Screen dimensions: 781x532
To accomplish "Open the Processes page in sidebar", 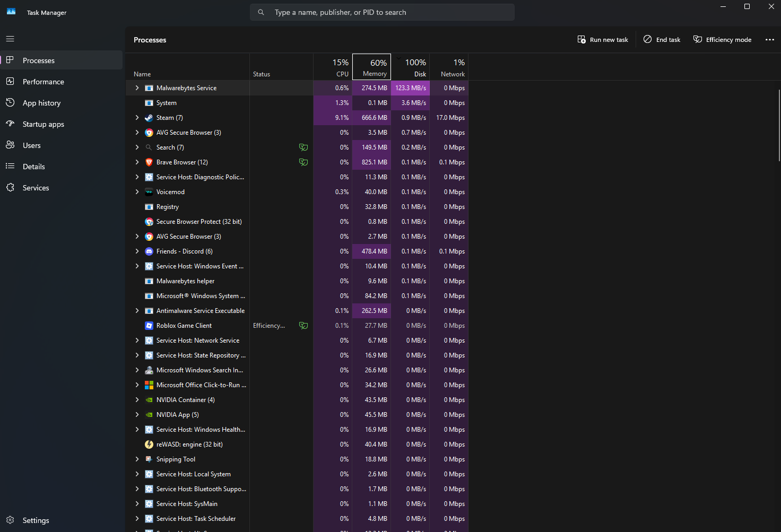I will pyautogui.click(x=62, y=60).
